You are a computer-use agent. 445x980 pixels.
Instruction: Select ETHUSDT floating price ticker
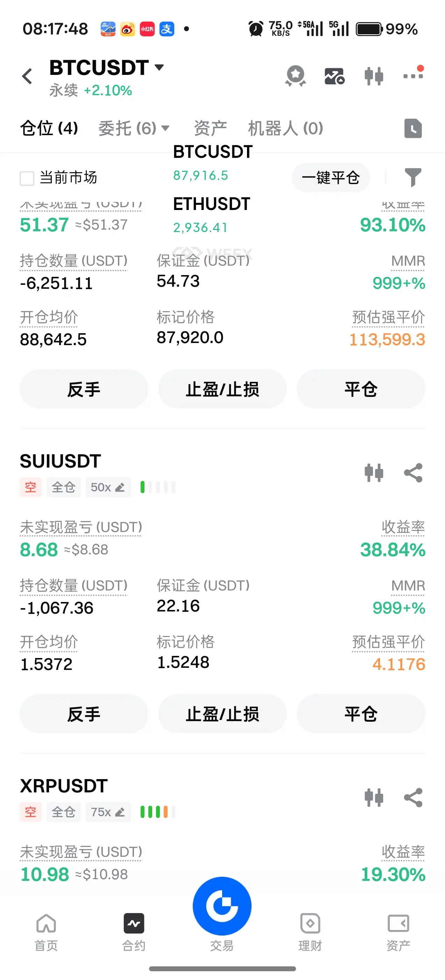click(x=211, y=215)
